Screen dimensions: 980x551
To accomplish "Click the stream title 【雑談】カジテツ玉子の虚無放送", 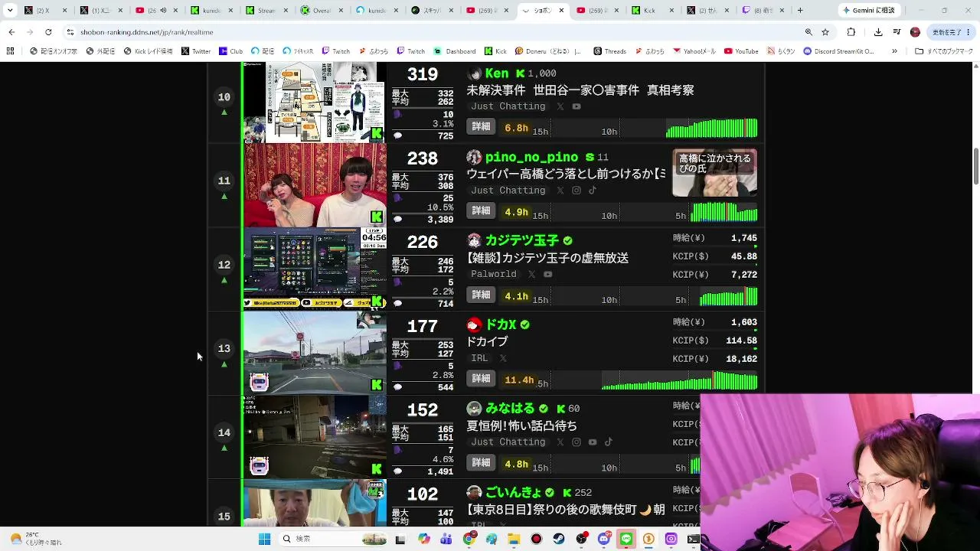I will pos(547,258).
